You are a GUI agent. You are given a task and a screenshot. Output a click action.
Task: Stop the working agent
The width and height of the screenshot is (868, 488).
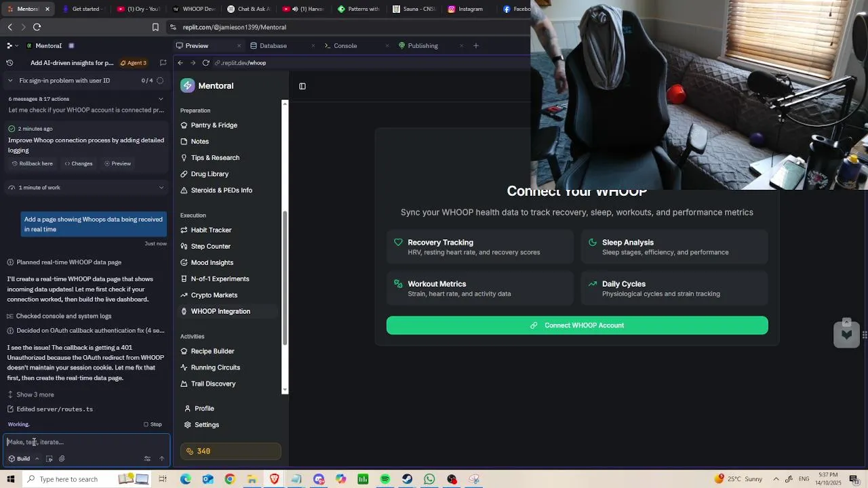(153, 424)
